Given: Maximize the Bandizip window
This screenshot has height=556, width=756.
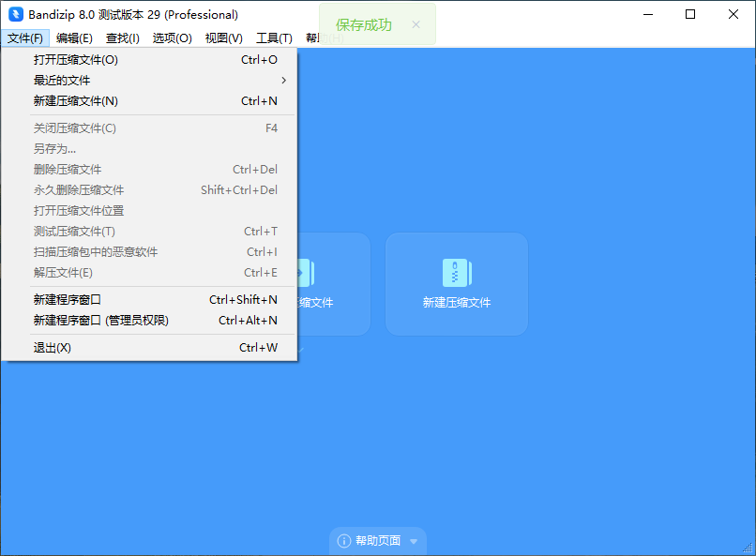Looking at the screenshot, I should pyautogui.click(x=690, y=14).
